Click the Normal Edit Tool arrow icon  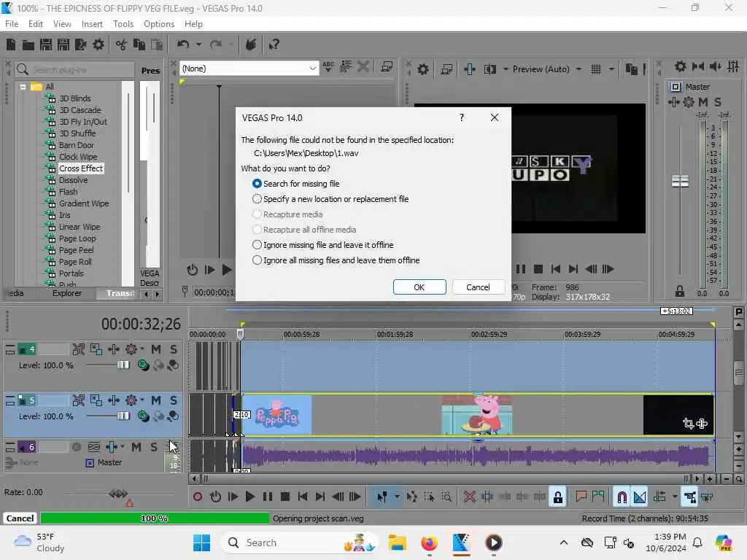382,497
